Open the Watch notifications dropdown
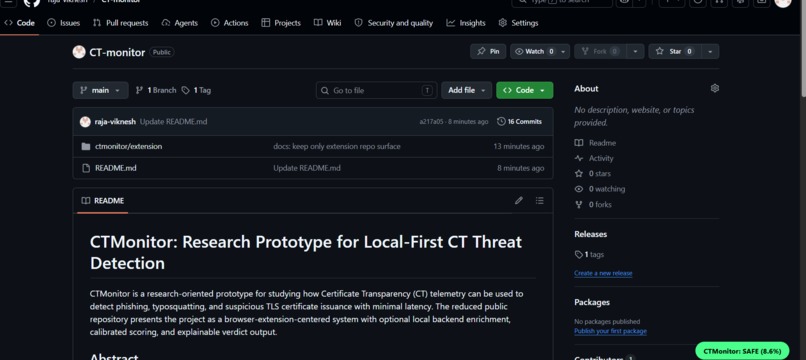Screen dimensions: 806x360 (540, 51)
